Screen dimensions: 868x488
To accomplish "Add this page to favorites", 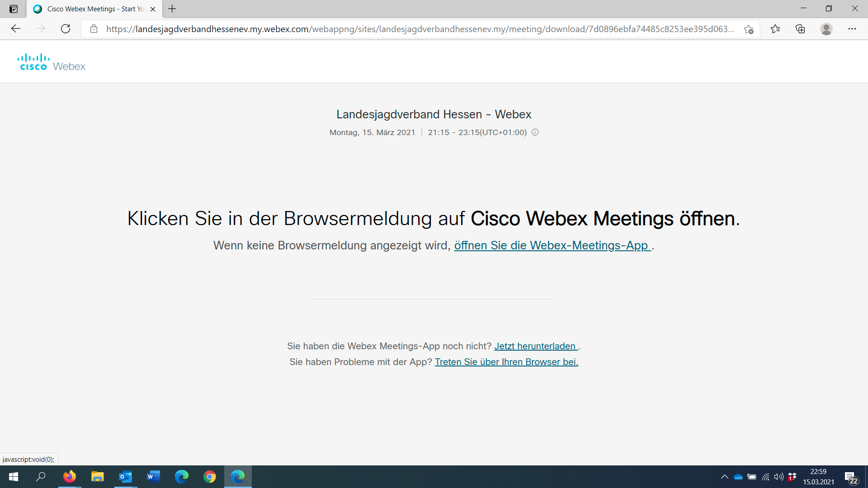I will click(x=749, y=29).
